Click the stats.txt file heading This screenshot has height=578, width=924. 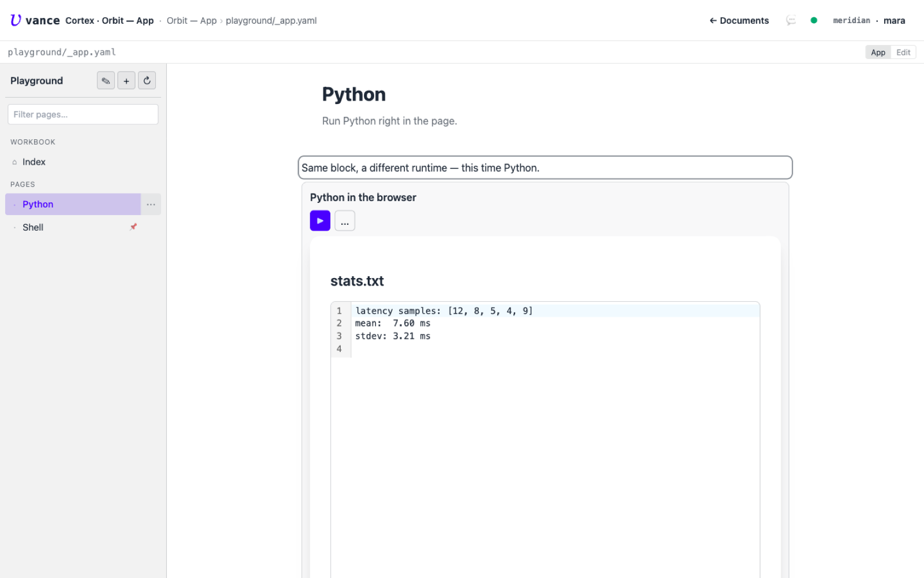[x=357, y=281]
